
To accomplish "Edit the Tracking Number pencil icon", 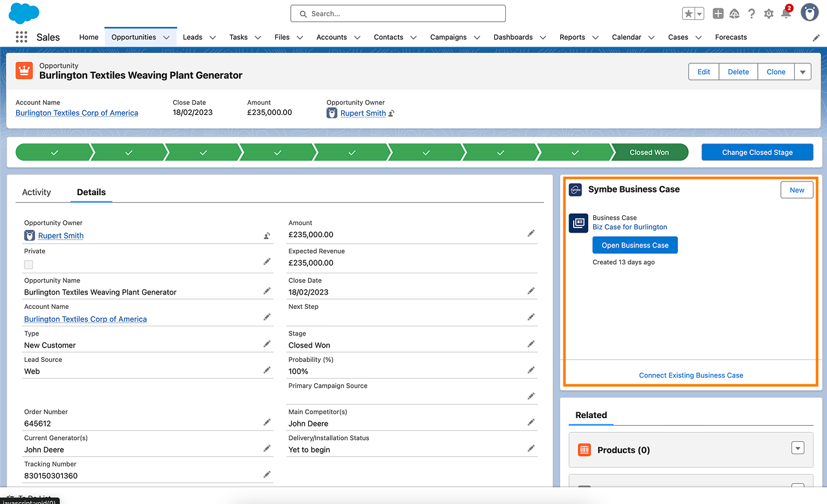I will pos(267,474).
